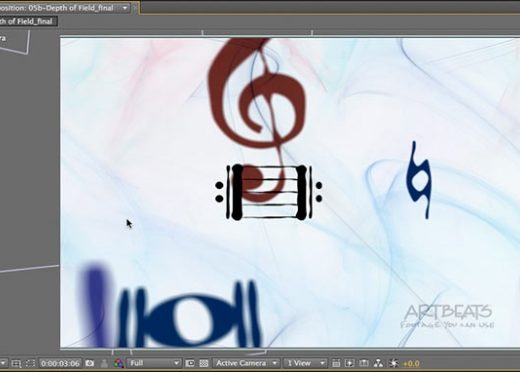Screen dimensions: 520x372
Task: Open the Full resolution dropdown
Action: (154, 363)
